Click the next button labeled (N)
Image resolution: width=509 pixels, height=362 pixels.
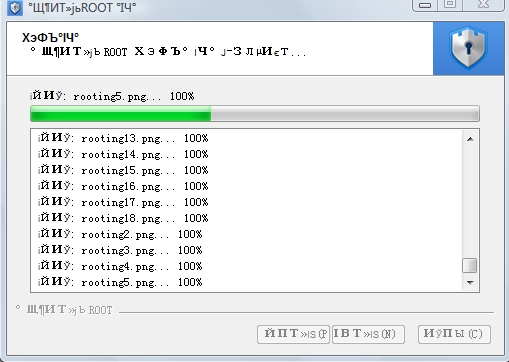368,334
